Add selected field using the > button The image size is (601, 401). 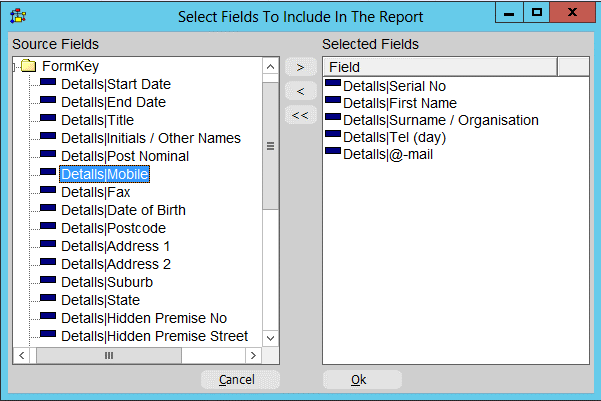300,66
